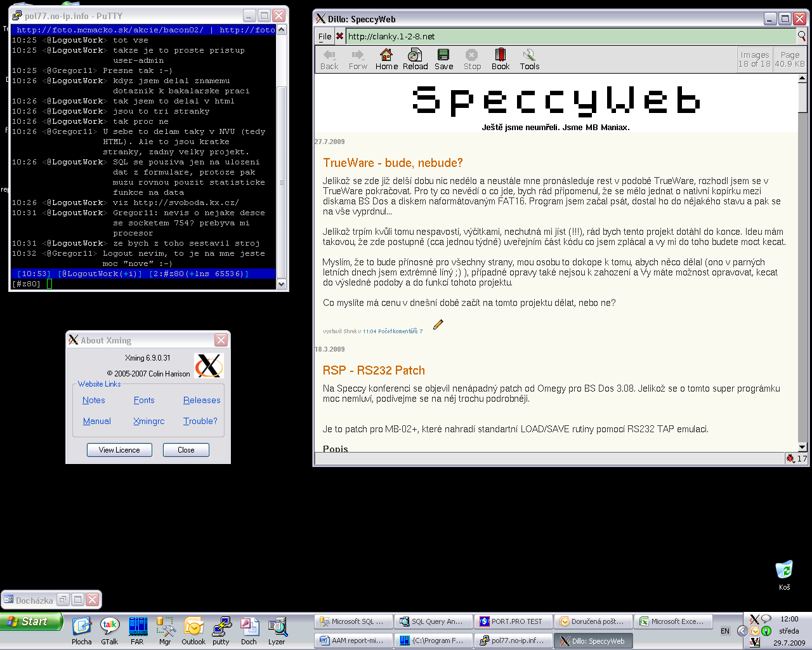Click the red X clear-URL button

339,36
